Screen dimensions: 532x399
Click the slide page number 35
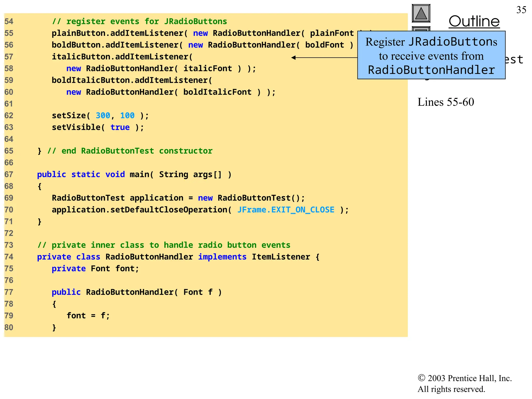521,10
